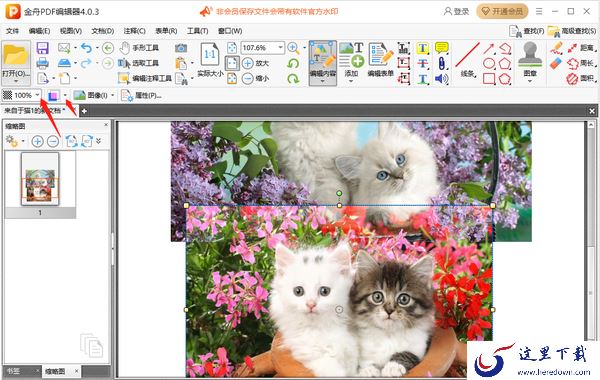Viewport: 600px width, 380px height.
Task: Switch to the 书签 bookmarks tab
Action: click(14, 371)
